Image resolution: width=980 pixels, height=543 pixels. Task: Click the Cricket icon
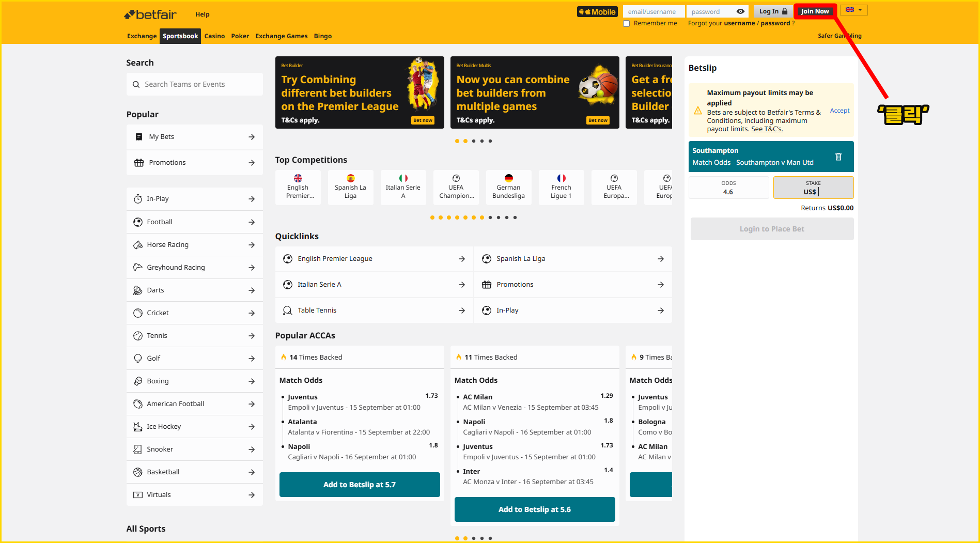point(138,313)
